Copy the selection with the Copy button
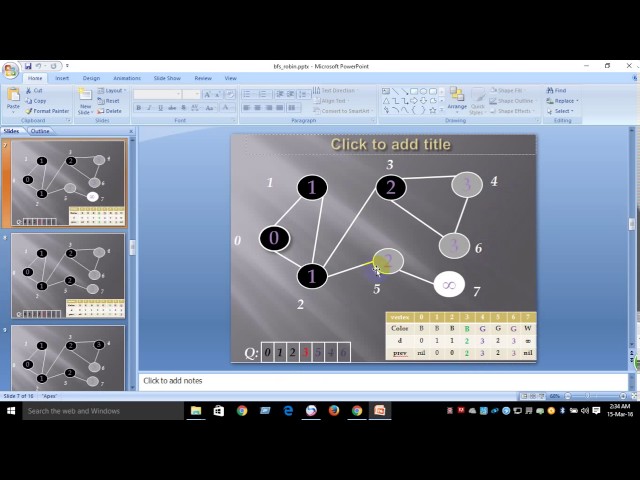 click(36, 101)
